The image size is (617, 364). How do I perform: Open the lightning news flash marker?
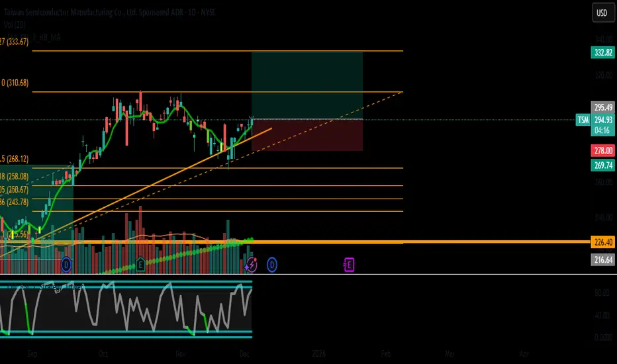pyautogui.click(x=251, y=265)
